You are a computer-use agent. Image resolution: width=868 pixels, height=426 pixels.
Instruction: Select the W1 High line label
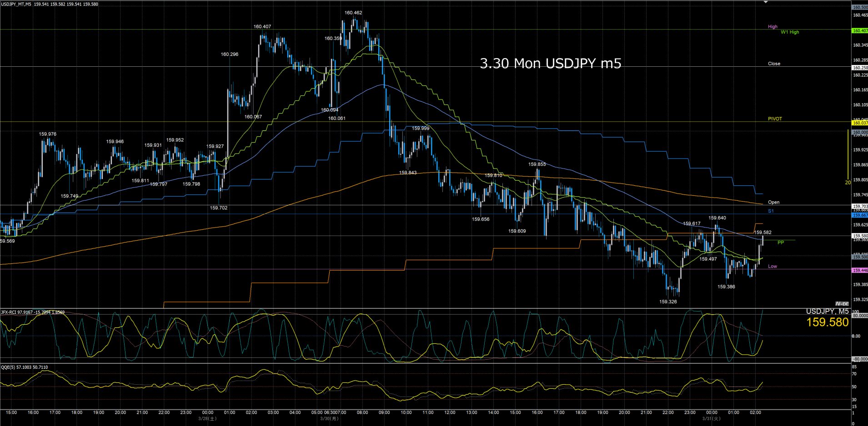tap(790, 32)
